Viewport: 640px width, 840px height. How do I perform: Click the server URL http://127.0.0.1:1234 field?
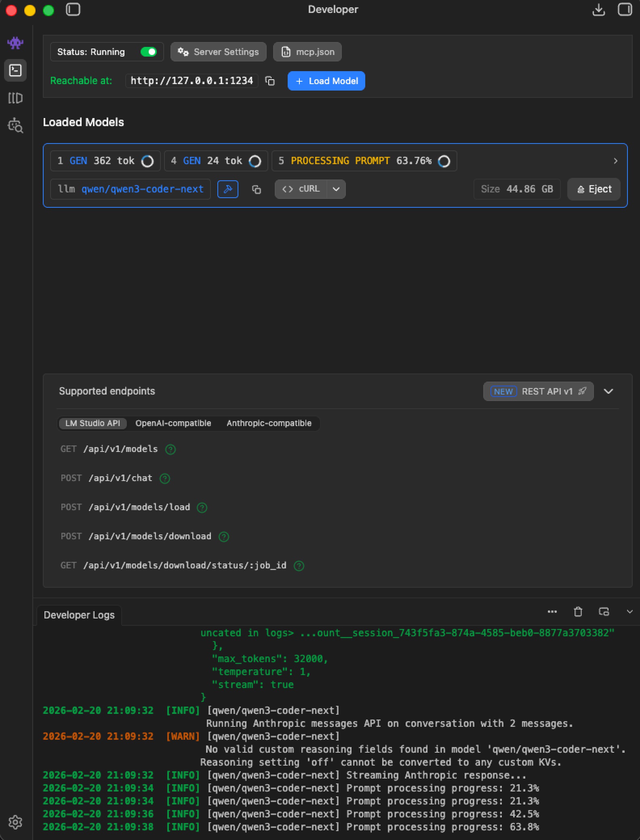click(x=192, y=81)
